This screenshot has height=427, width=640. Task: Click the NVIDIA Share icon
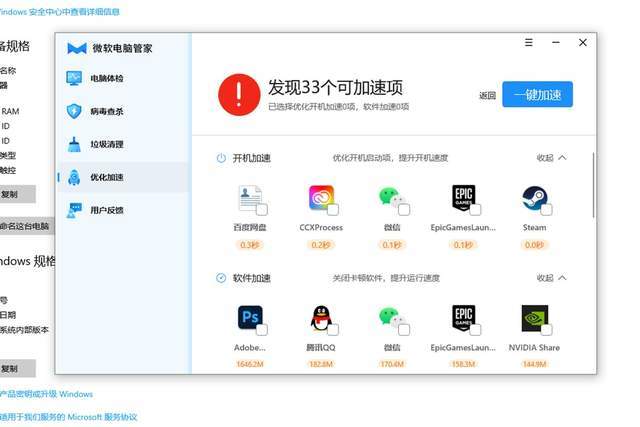tap(534, 318)
